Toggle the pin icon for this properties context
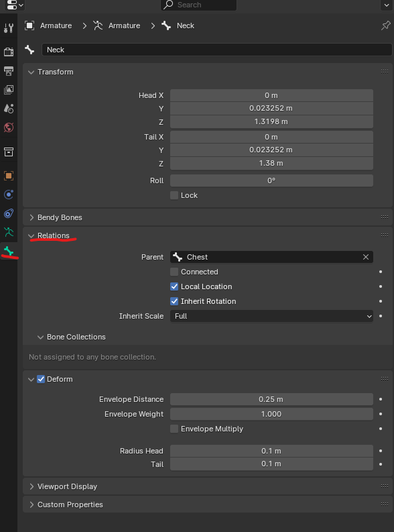The width and height of the screenshot is (394, 532). (x=385, y=25)
